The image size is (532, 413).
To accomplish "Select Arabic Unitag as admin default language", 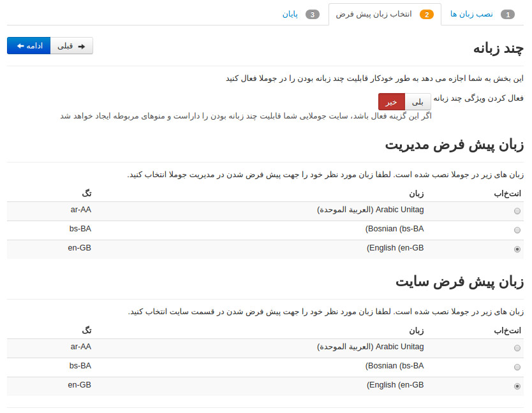I will tap(517, 210).
